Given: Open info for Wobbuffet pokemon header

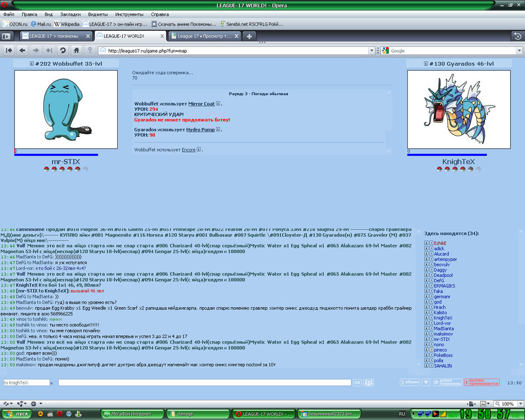Looking at the screenshot, I should [31, 64].
